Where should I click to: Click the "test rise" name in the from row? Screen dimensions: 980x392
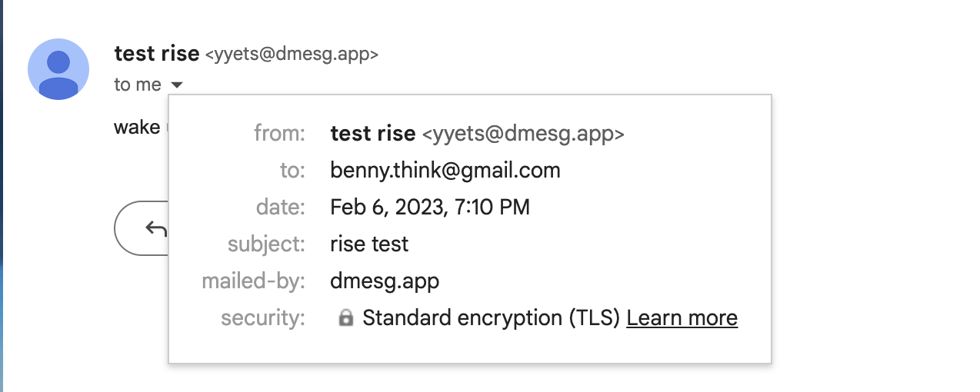tap(373, 133)
